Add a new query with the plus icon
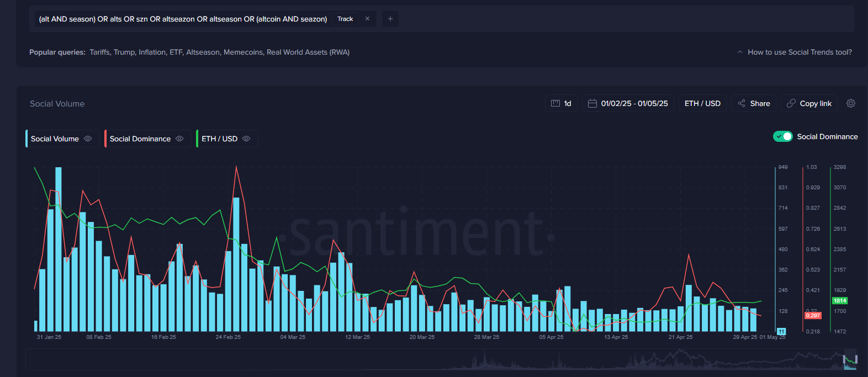This screenshot has width=868, height=377. 390,19
